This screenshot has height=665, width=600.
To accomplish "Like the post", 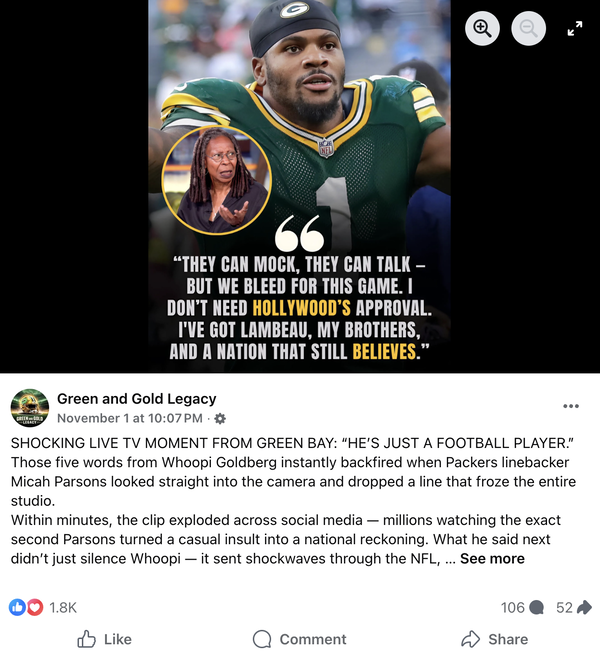I will [104, 639].
